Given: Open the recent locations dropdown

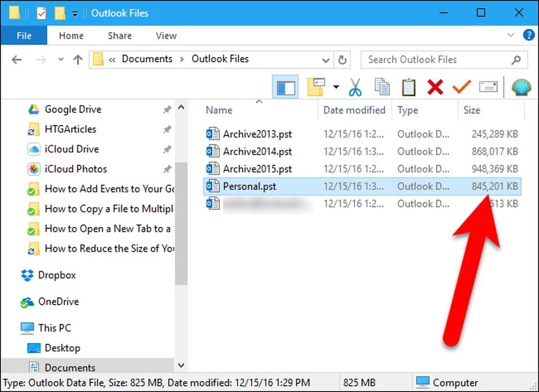Looking at the screenshot, I should coord(61,59).
